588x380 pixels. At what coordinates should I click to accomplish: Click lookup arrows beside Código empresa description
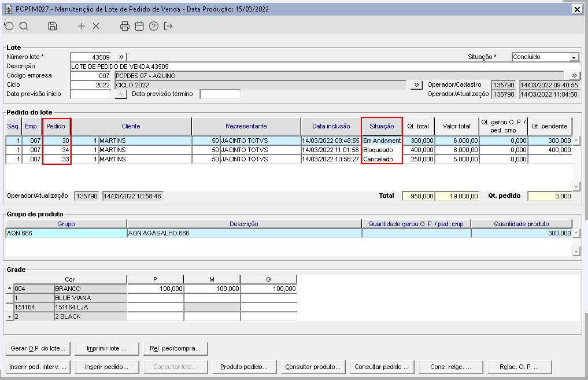click(574, 76)
